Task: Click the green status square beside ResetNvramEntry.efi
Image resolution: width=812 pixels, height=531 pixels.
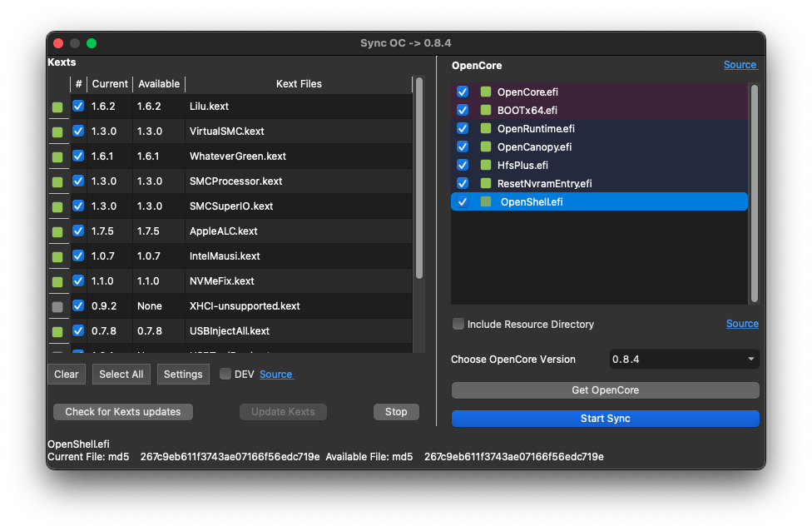Action: [x=486, y=183]
